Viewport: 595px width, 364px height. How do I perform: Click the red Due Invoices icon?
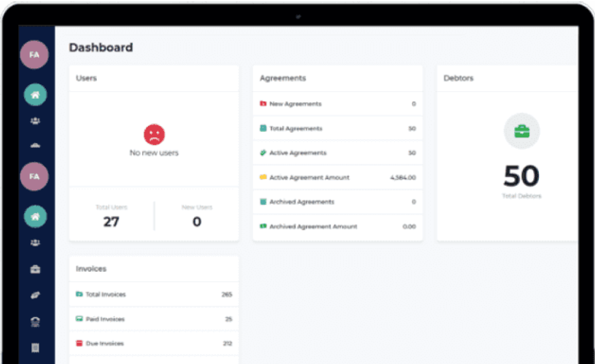[80, 343]
